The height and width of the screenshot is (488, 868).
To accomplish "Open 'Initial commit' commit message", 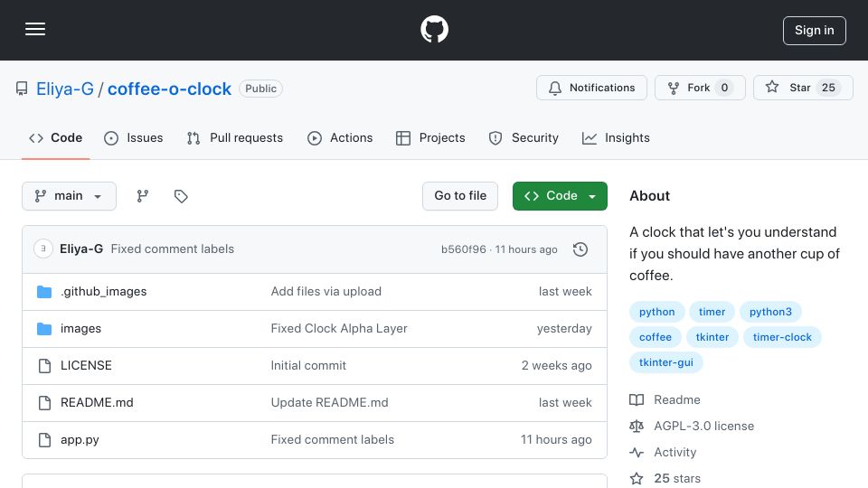I will tap(308, 366).
